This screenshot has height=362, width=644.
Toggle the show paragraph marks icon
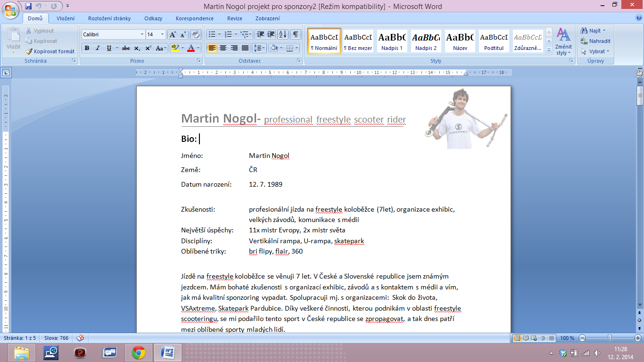[295, 34]
